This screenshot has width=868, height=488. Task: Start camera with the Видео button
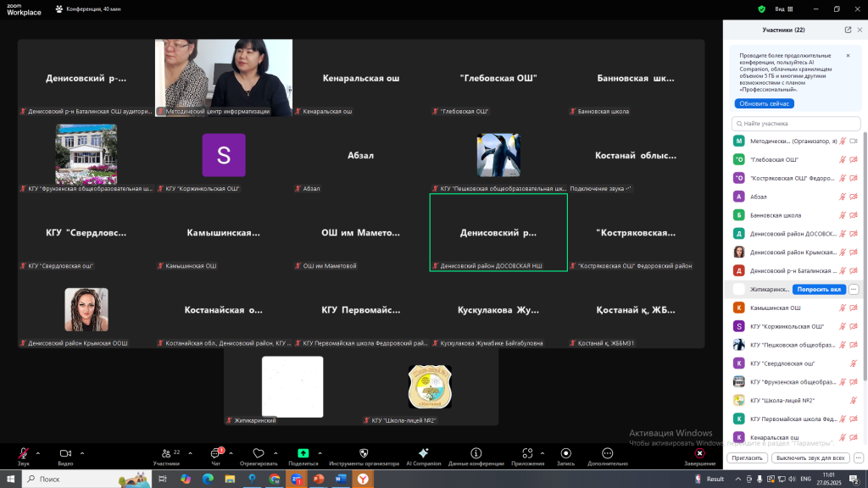[65, 456]
